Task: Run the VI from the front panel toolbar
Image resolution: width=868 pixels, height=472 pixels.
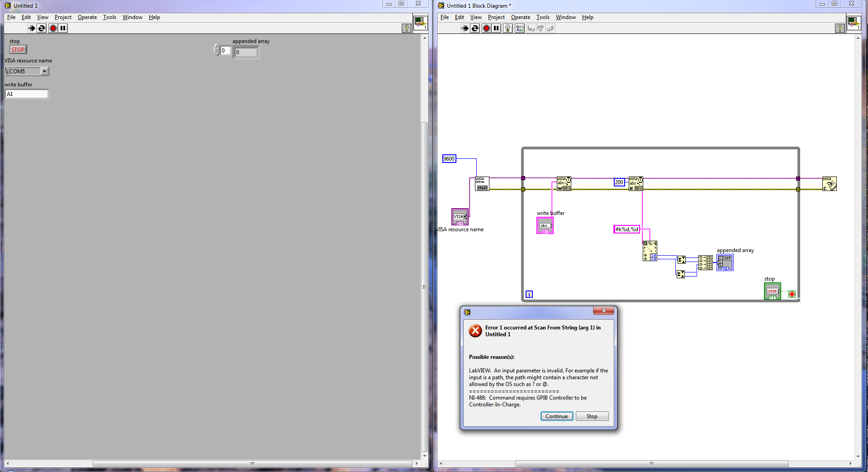Action: click(32, 28)
